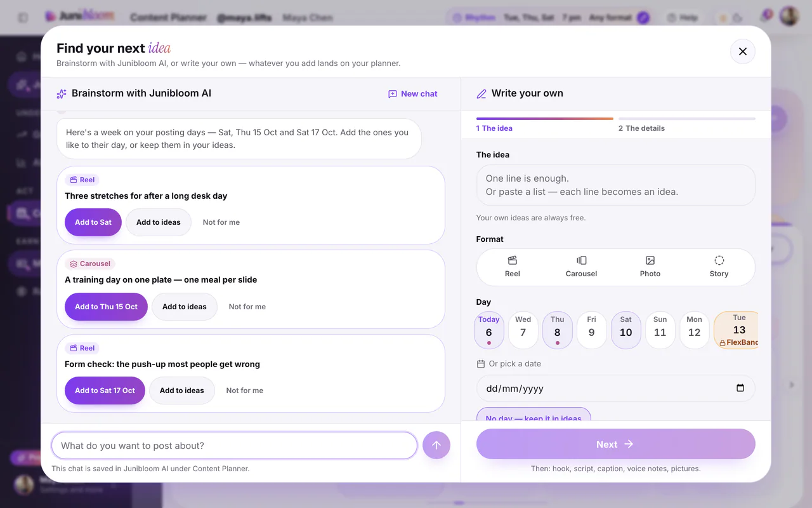The width and height of the screenshot is (812, 508).
Task: Select Mon 12 as the day
Action: point(695,330)
